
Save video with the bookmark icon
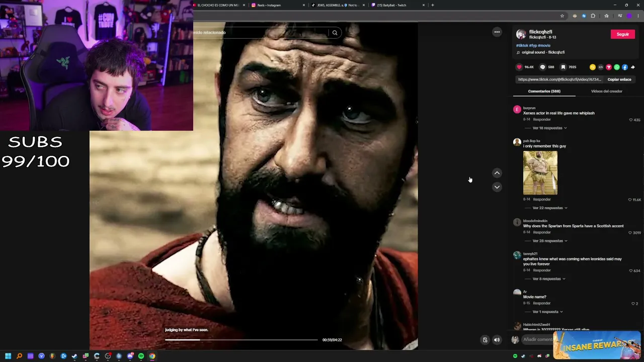point(563,67)
